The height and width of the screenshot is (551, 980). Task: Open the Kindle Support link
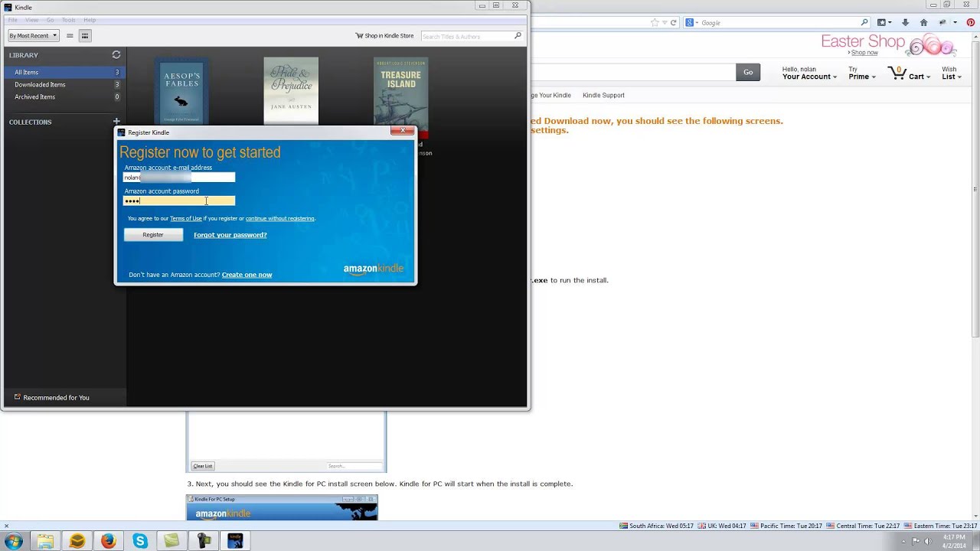[x=603, y=96]
